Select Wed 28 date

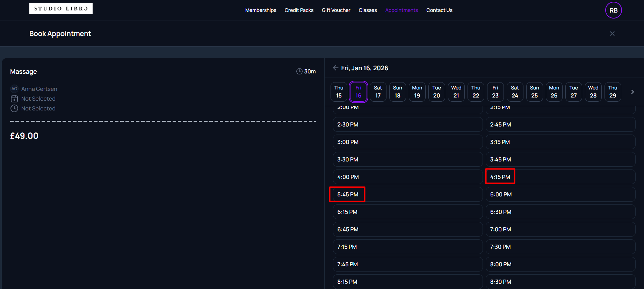pos(593,92)
